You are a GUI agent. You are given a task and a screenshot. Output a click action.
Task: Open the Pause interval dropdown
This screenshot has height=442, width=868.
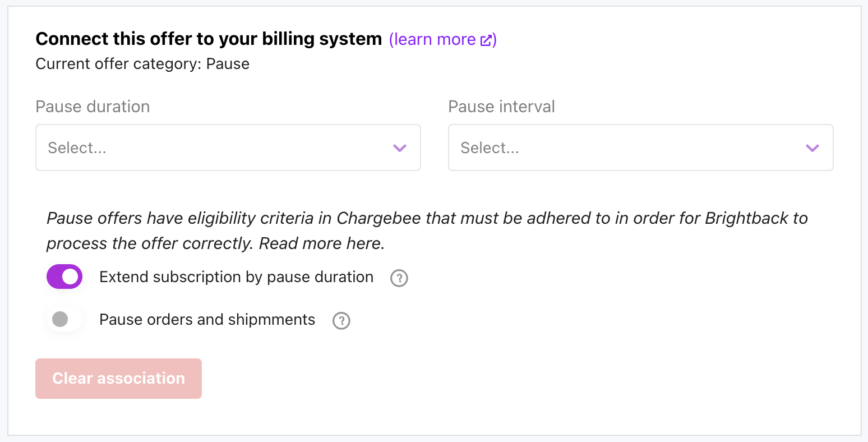[x=640, y=148]
